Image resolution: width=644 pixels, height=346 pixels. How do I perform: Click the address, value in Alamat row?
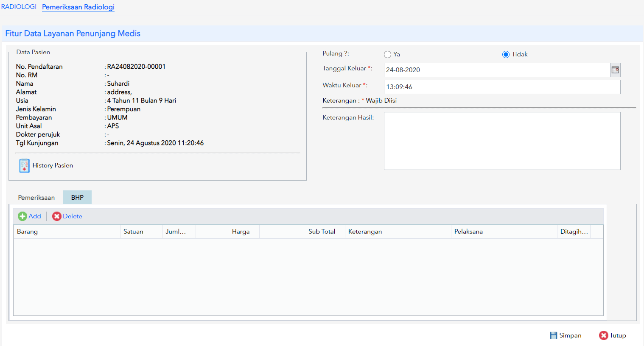tap(120, 92)
